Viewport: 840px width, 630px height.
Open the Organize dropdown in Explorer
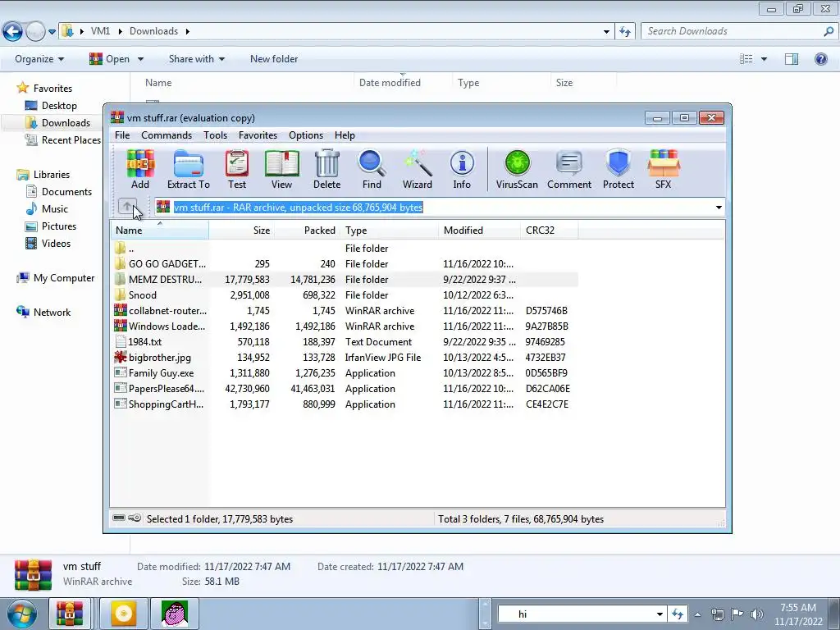(x=39, y=59)
